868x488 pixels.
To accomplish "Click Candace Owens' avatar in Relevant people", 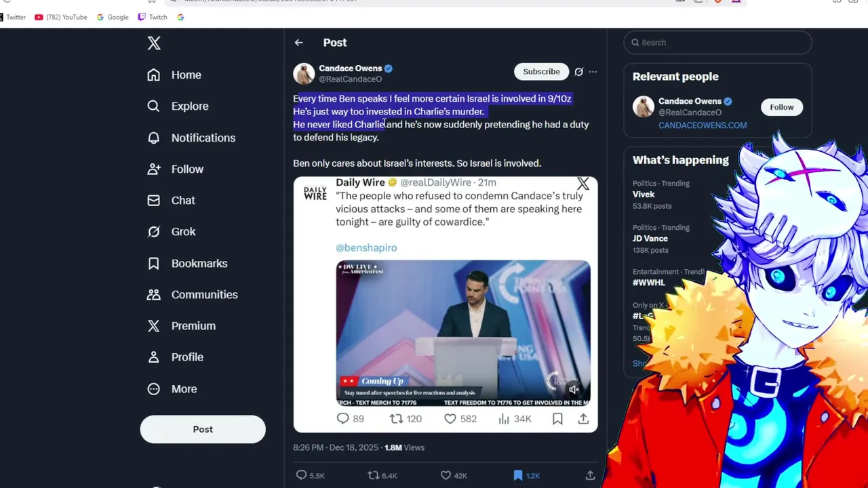I will [644, 106].
